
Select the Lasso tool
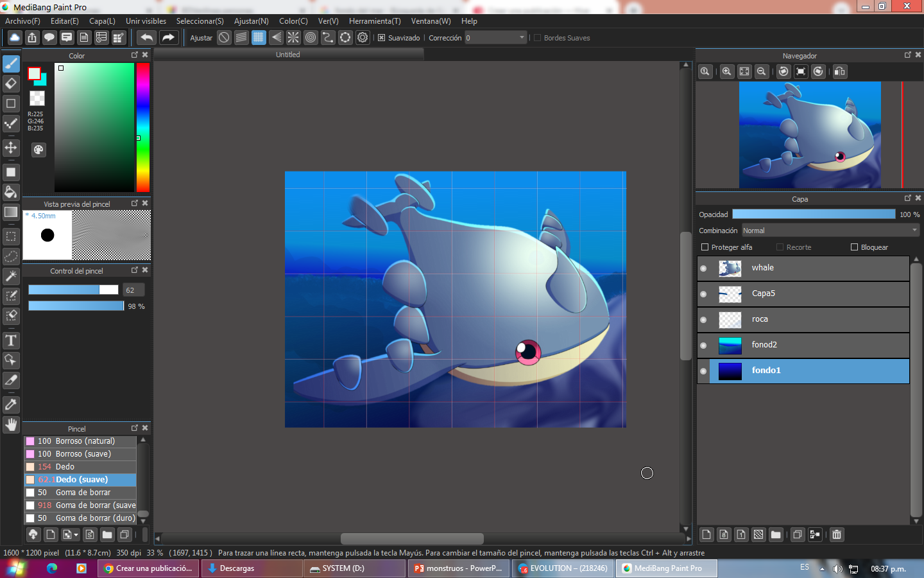point(11,256)
